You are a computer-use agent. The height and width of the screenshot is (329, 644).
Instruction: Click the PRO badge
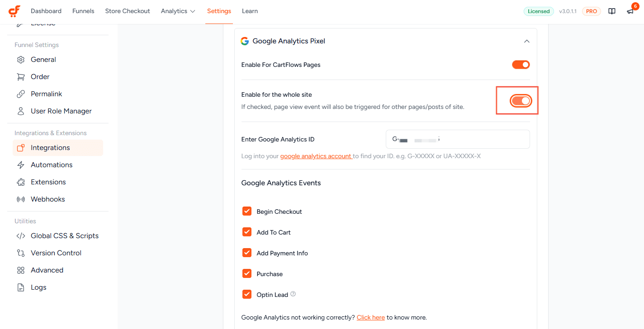[592, 11]
